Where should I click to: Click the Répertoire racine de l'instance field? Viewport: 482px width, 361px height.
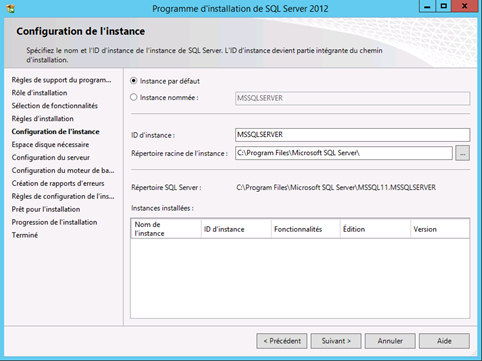[x=344, y=153]
